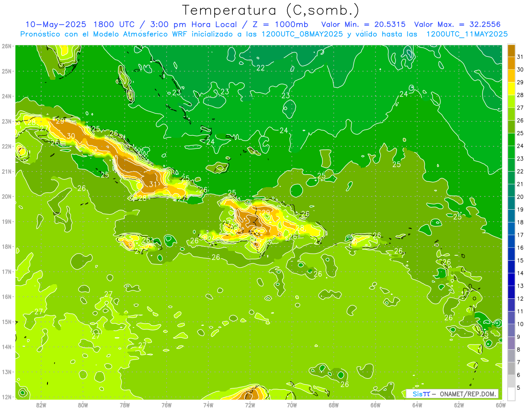Click the latitude axis label "22N"

[7, 146]
